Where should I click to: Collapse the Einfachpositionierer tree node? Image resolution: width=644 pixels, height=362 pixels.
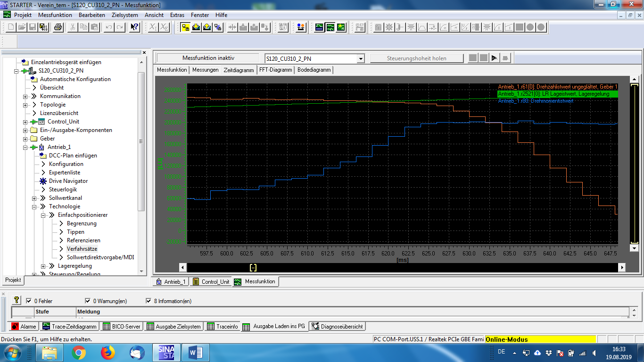click(43, 215)
